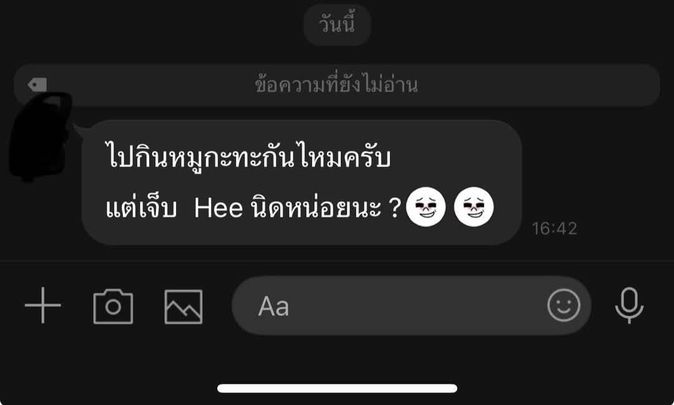
Task: Select the ไปกินหมูกะทะกันไหมครับ message line
Action: [x=248, y=156]
